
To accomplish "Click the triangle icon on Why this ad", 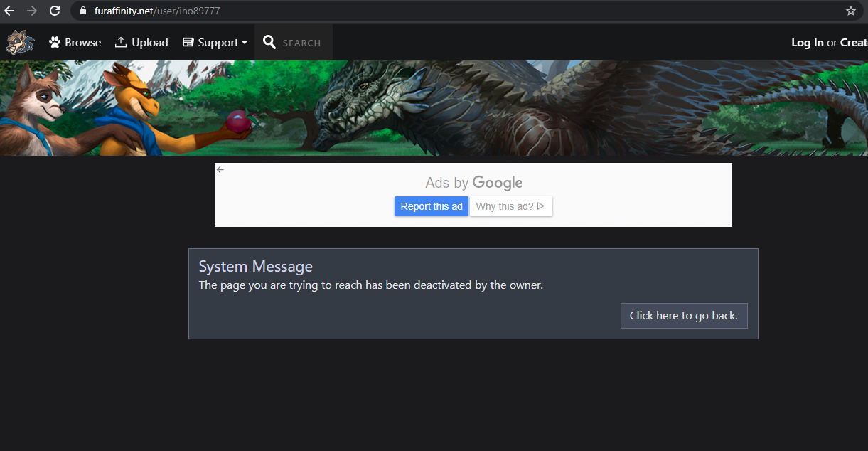I will [540, 206].
